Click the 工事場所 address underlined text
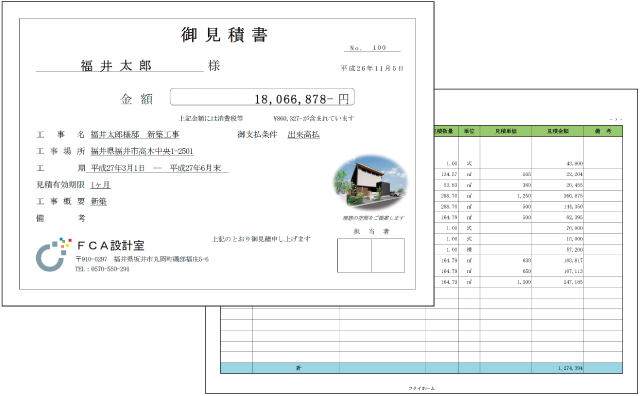The image size is (640, 396). pos(142,151)
